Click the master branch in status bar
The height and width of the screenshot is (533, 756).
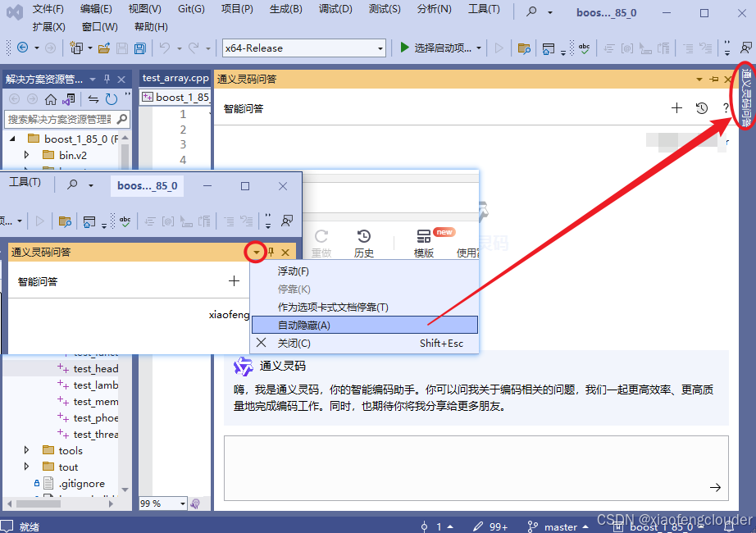tap(558, 526)
